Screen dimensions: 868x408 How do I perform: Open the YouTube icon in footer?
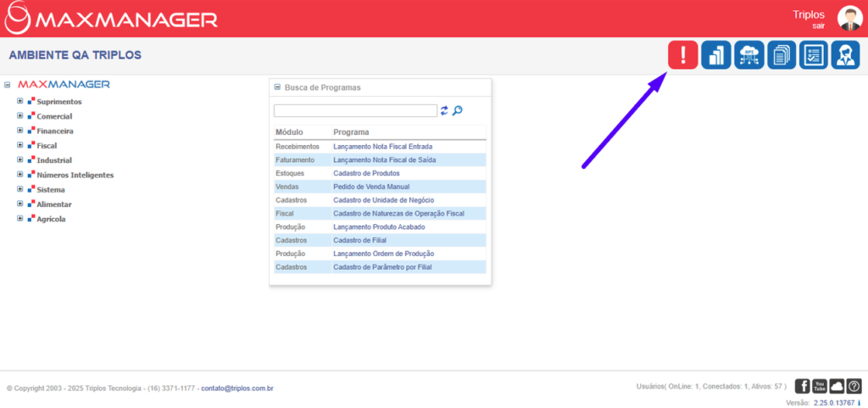pyautogui.click(x=820, y=386)
